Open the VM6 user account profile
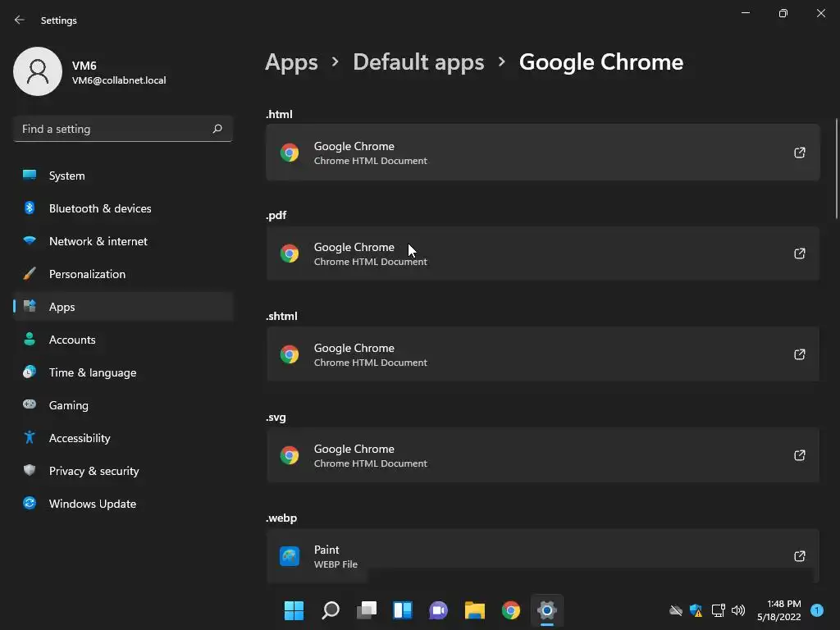This screenshot has width=840, height=630. coord(90,72)
